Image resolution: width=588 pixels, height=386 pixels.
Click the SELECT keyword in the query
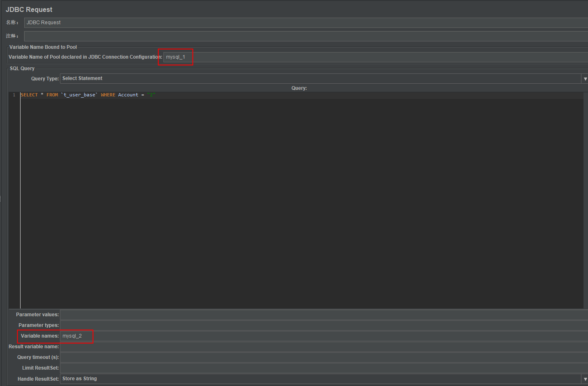[x=29, y=95]
